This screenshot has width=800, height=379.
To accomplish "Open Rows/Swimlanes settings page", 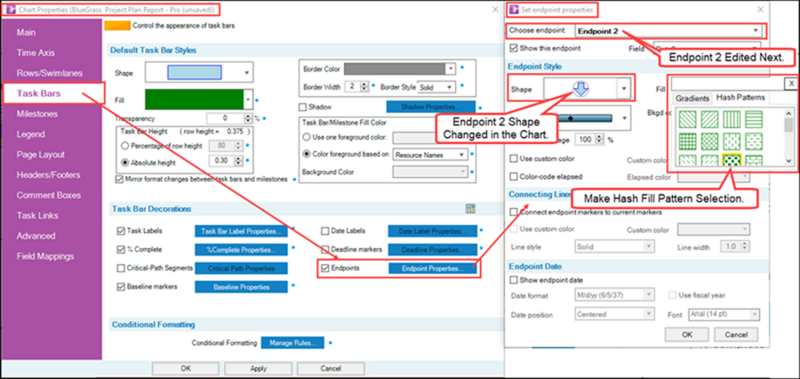I will pyautogui.click(x=49, y=73).
